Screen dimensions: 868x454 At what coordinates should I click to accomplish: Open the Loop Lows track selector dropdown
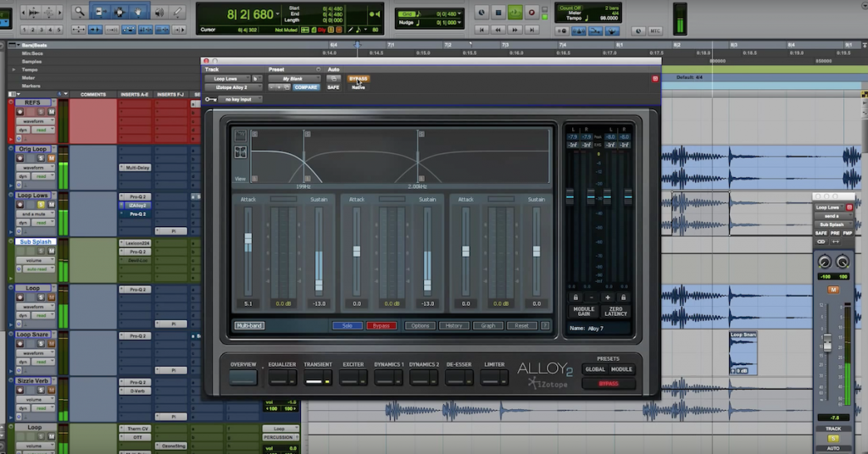(228, 79)
